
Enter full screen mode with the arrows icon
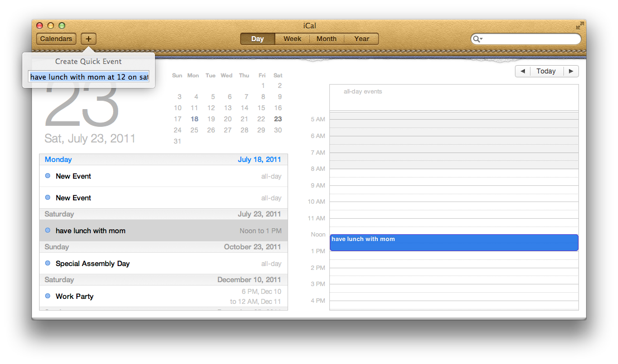[x=580, y=26]
